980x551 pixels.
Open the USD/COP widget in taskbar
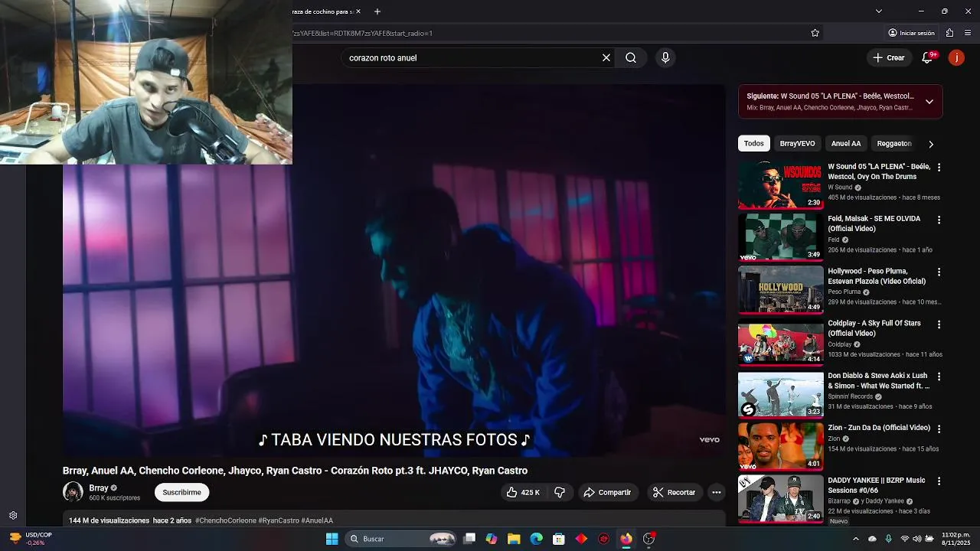tap(31, 539)
